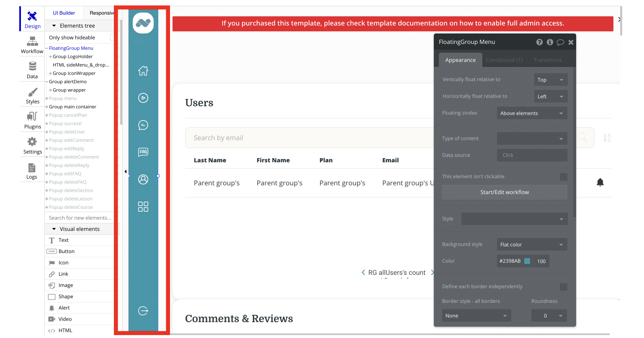Switch to the Conditional tab

(504, 60)
